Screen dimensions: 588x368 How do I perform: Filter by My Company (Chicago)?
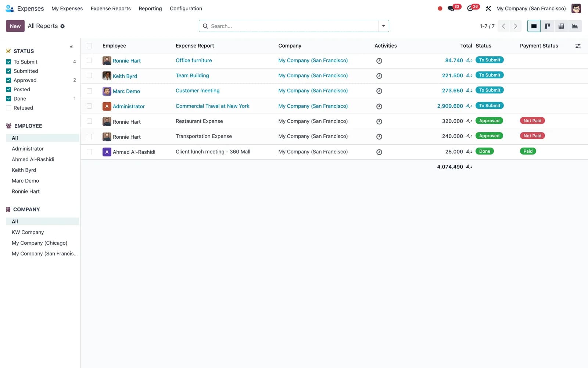coord(40,243)
